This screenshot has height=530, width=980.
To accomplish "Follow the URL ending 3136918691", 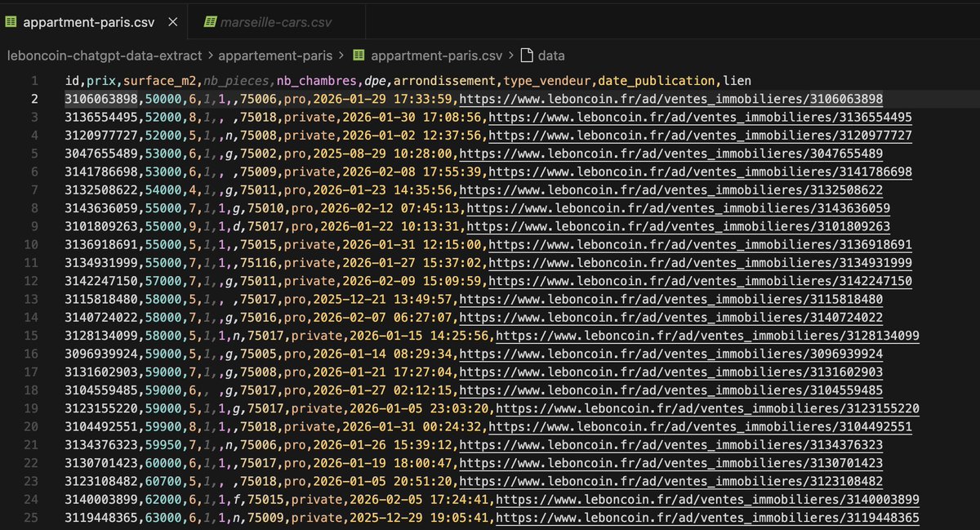I will (701, 244).
